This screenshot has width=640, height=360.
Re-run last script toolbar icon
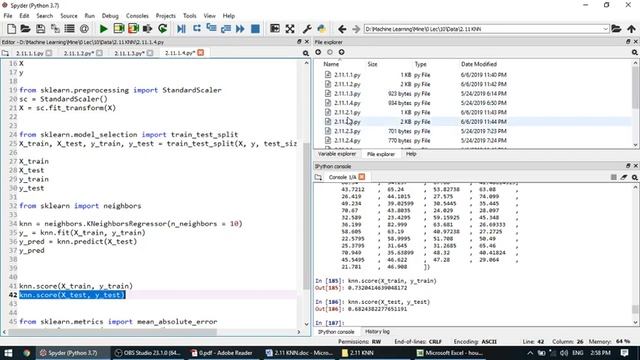click(162, 29)
